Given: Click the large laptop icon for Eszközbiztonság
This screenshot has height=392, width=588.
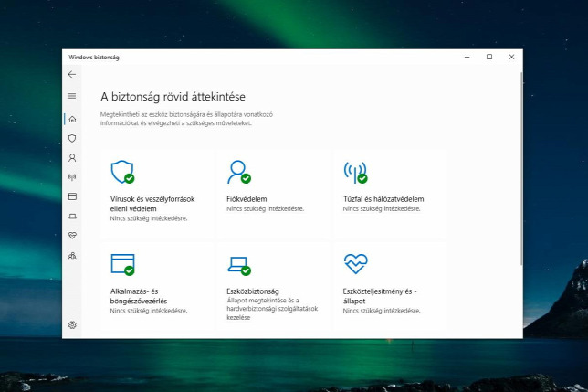Looking at the screenshot, I should (x=239, y=266).
